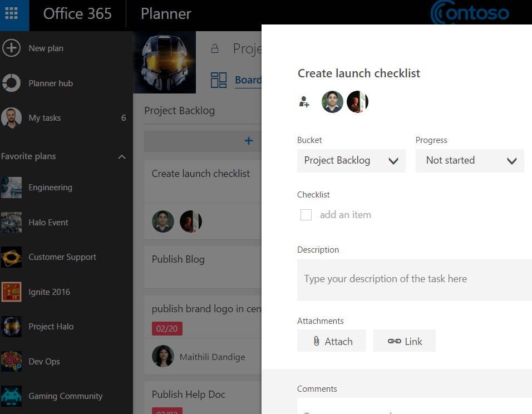Click the Customer Support plan label

tap(62, 257)
